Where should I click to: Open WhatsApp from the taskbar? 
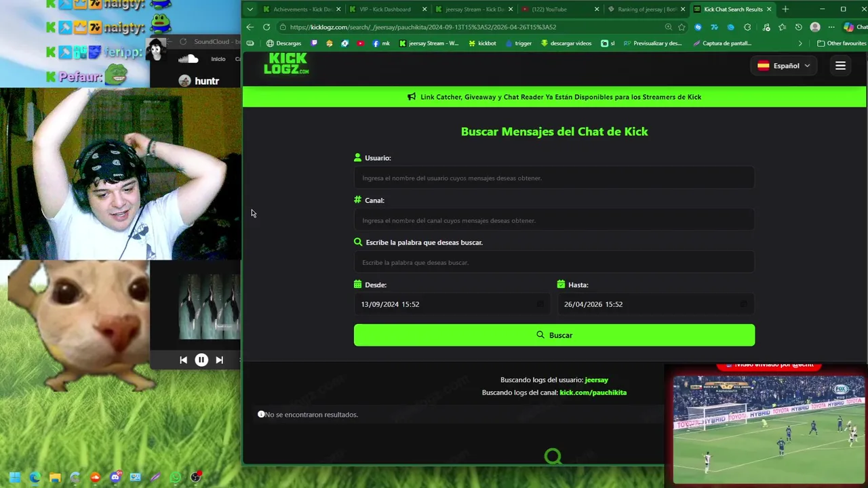pos(176,477)
